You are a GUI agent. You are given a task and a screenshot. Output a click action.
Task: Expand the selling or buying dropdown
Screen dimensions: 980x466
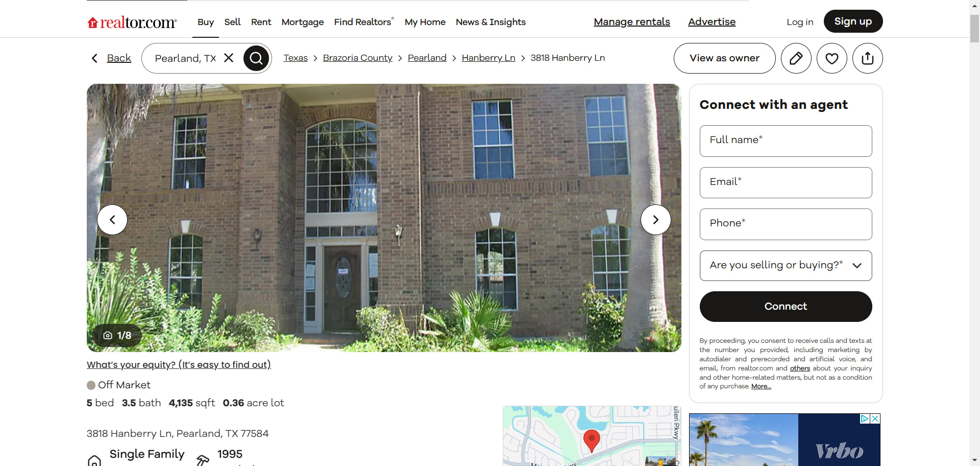coord(786,265)
